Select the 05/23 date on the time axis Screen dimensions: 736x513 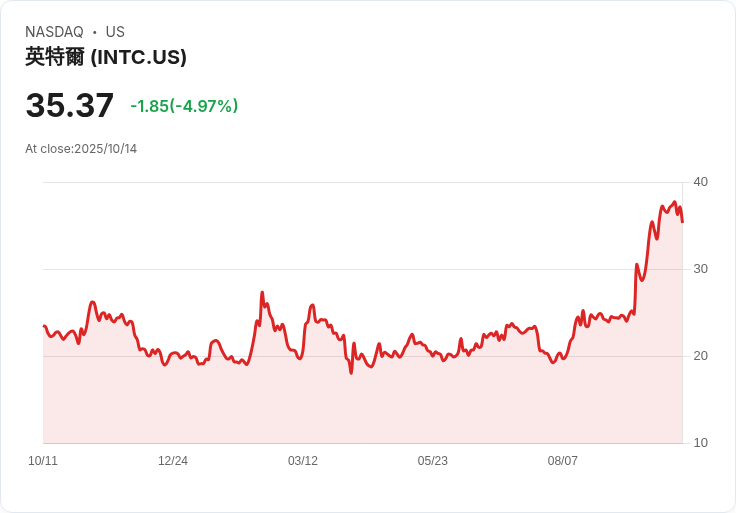click(x=433, y=461)
